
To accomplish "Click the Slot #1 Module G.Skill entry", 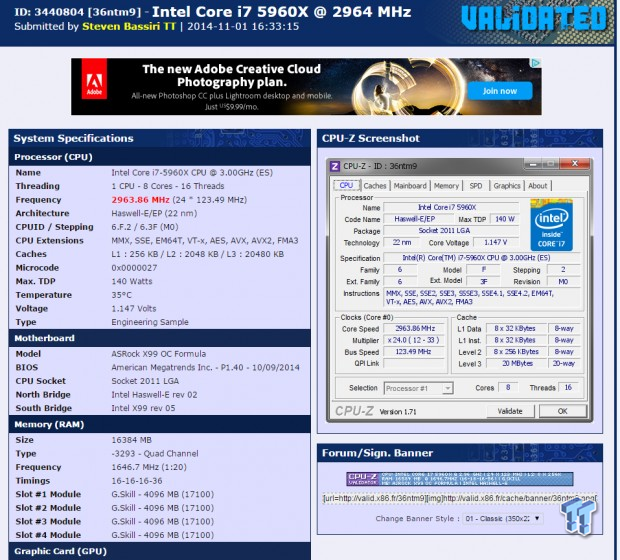I will (163, 494).
